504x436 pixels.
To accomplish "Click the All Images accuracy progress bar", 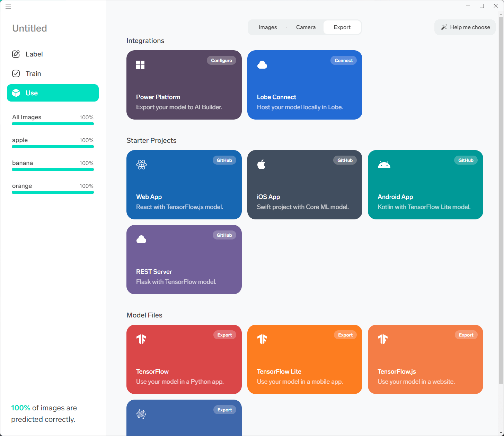I will [53, 124].
